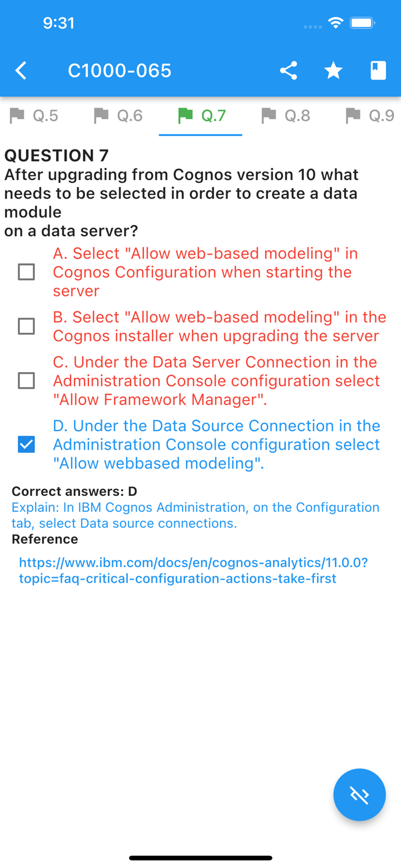
Task: Tap the Wi-Fi icon in the status bar
Action: point(336,22)
